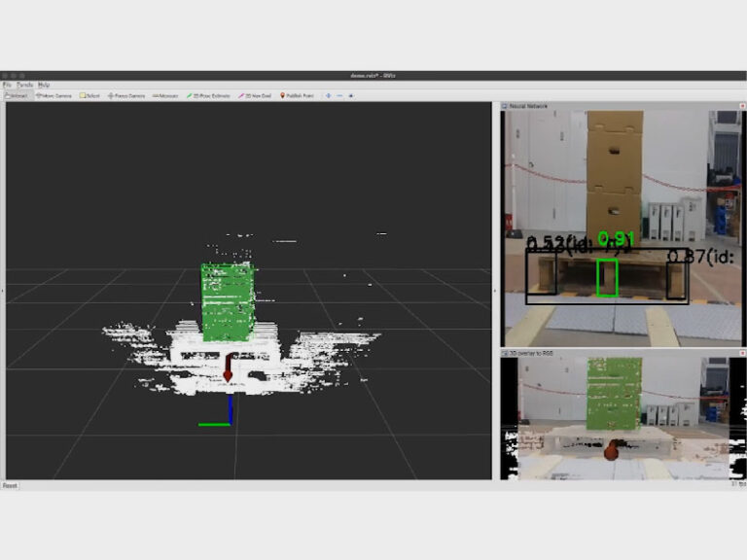
Task: Open the toolbar options dropdown icon
Action: pyautogui.click(x=350, y=96)
